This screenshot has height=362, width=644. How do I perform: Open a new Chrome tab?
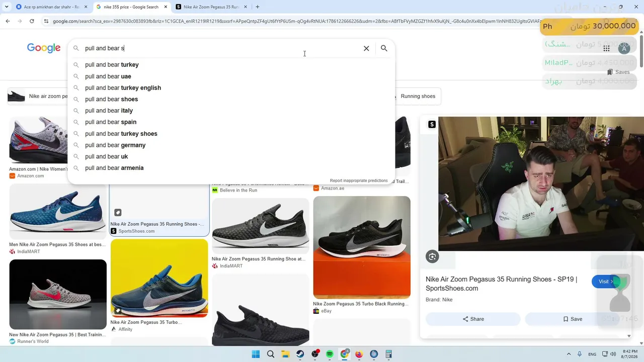click(x=258, y=7)
